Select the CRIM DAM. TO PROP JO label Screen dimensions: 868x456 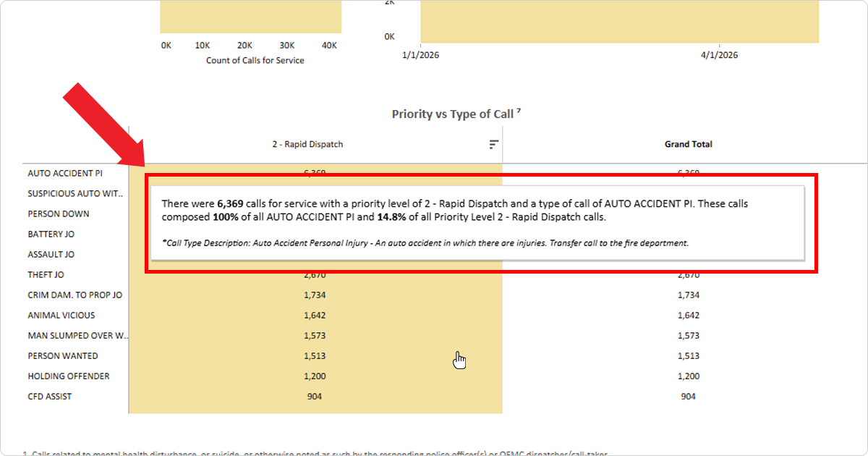coord(75,295)
